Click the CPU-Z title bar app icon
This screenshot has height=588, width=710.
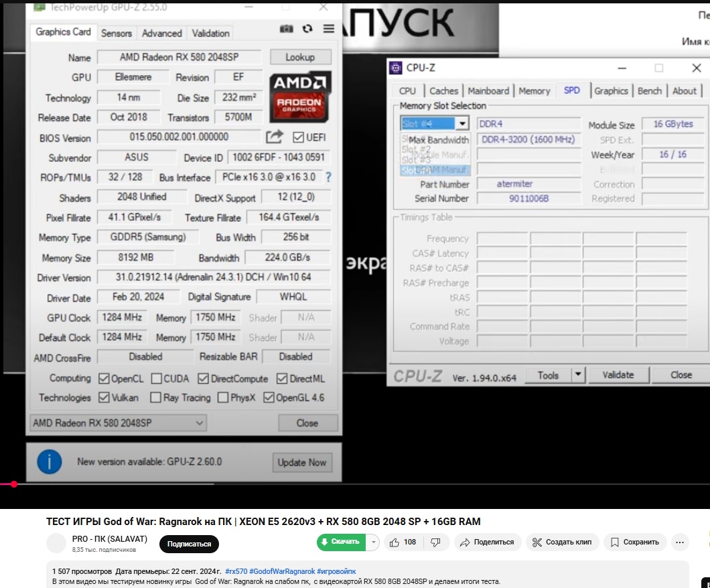point(395,68)
